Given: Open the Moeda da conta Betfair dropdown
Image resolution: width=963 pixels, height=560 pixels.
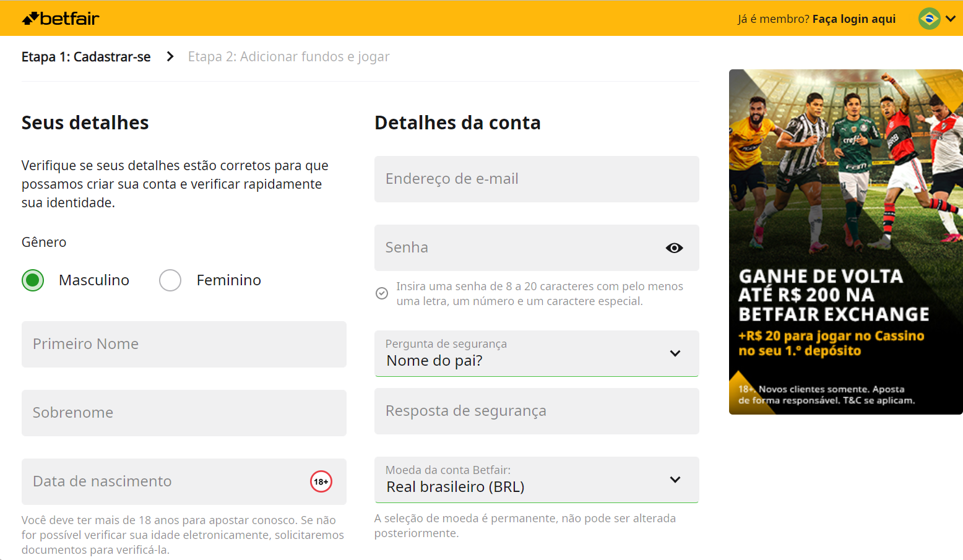Looking at the screenshot, I should click(x=537, y=480).
